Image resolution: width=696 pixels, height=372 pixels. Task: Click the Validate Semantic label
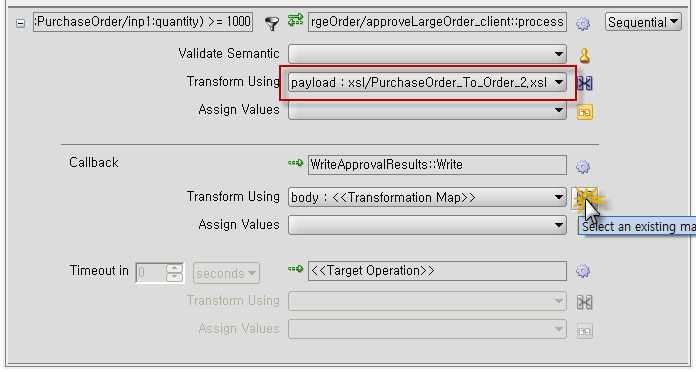[229, 53]
